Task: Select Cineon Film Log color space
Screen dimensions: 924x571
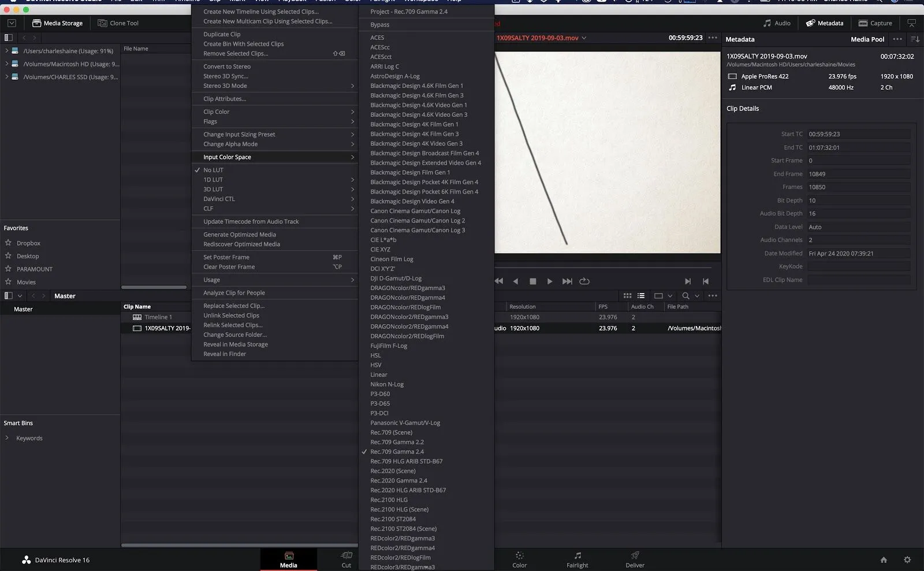Action: [x=426, y=259]
